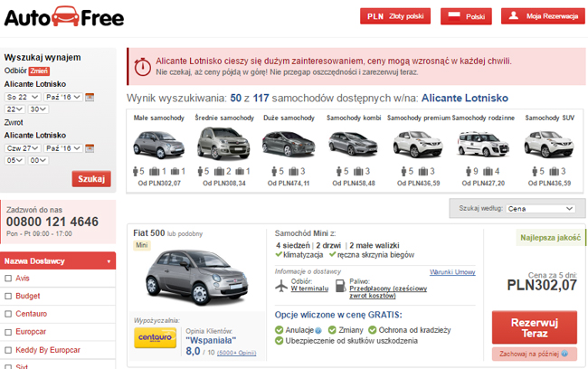Enable the Europcar supplier filter
Screen dimensions: 588x369
pyautogui.click(x=9, y=330)
